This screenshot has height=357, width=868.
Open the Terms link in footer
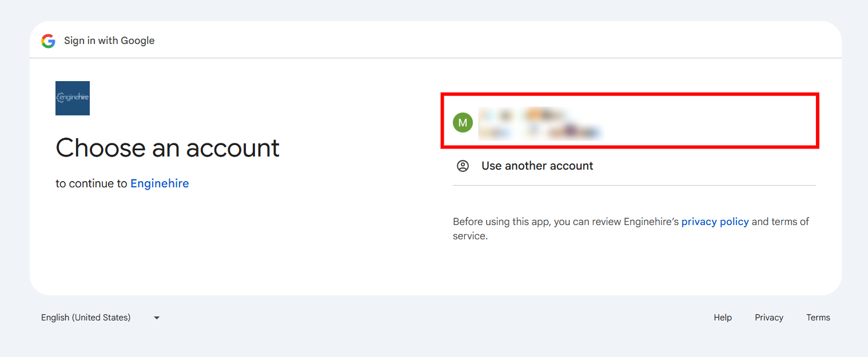pyautogui.click(x=818, y=318)
